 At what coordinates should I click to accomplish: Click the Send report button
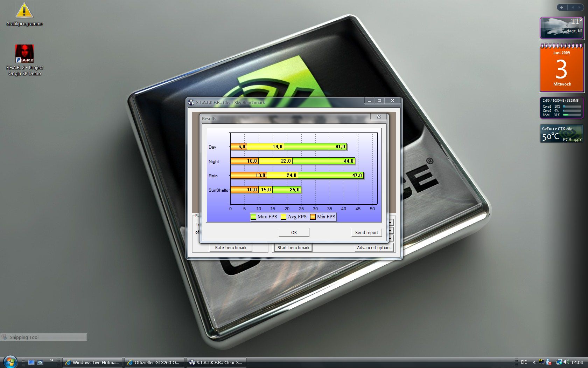pos(366,232)
